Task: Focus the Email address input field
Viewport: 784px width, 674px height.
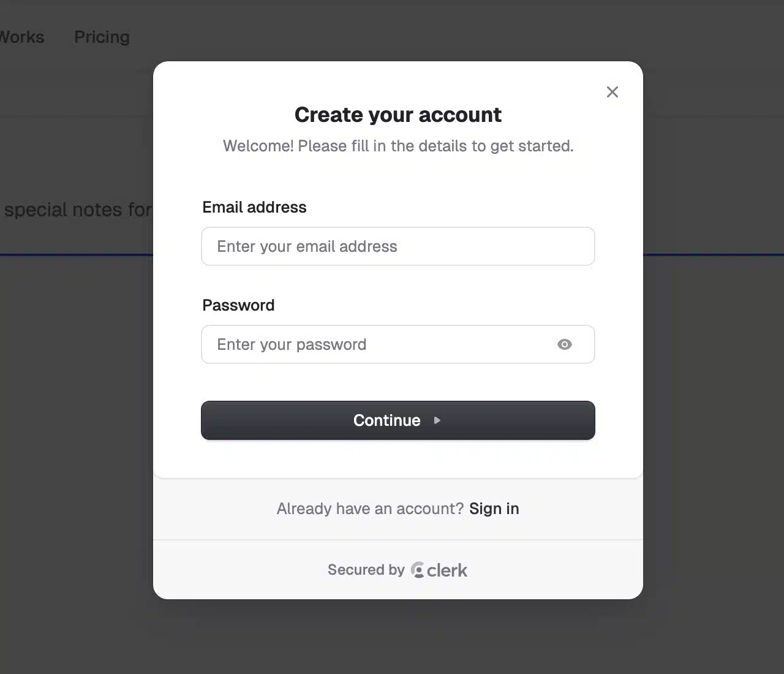Action: click(x=398, y=246)
